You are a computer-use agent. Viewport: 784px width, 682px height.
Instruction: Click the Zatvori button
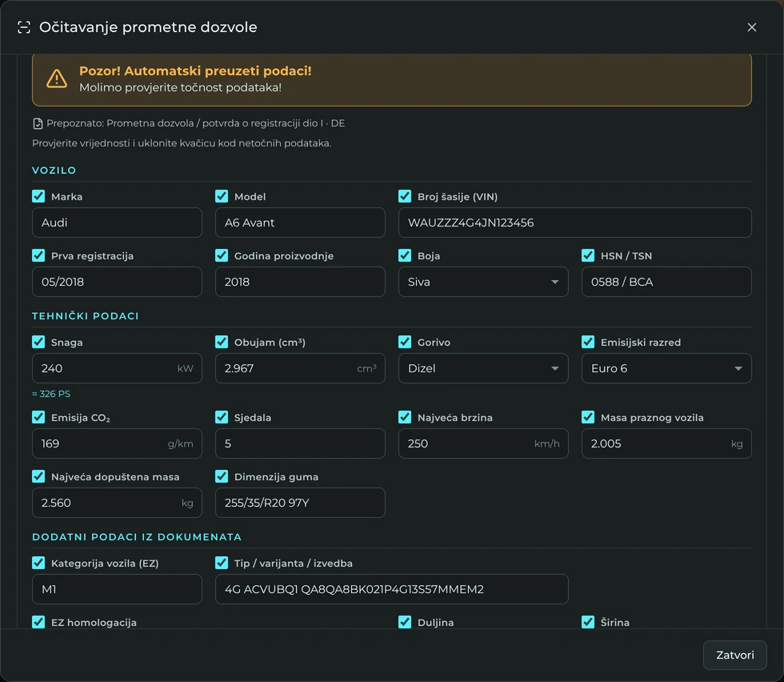pos(735,655)
